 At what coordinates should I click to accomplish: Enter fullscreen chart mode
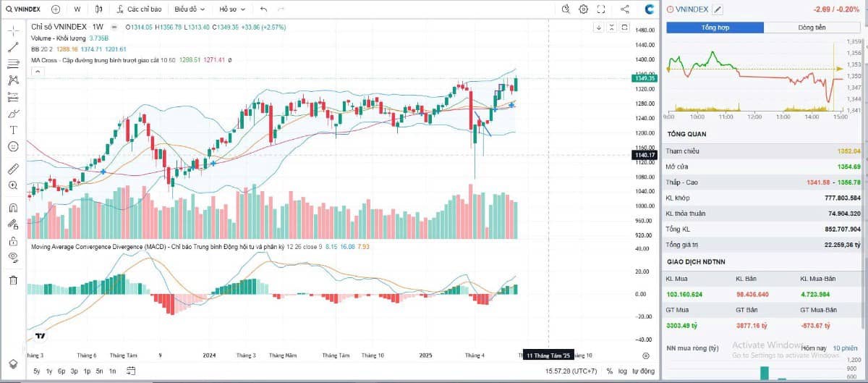coord(601,9)
